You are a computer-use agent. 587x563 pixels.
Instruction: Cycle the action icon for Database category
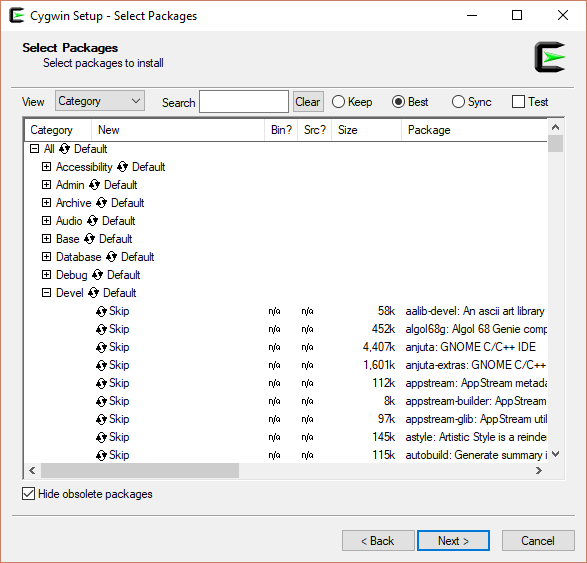(111, 257)
